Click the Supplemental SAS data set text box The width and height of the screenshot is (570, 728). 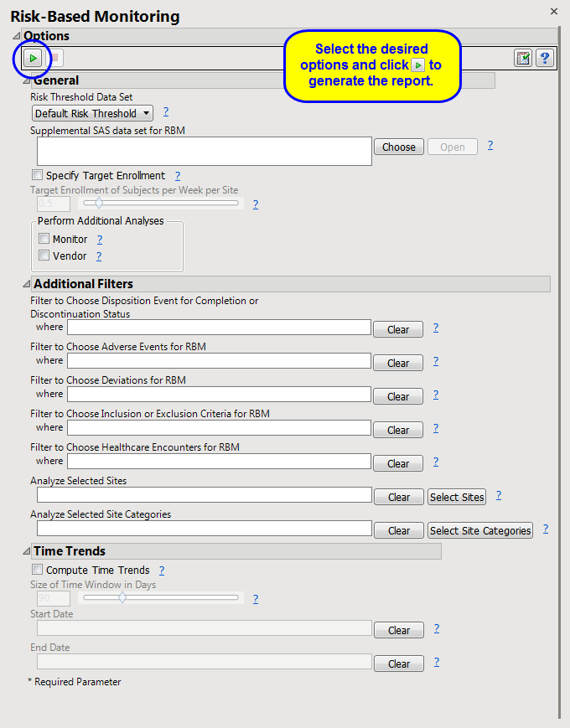[205, 151]
